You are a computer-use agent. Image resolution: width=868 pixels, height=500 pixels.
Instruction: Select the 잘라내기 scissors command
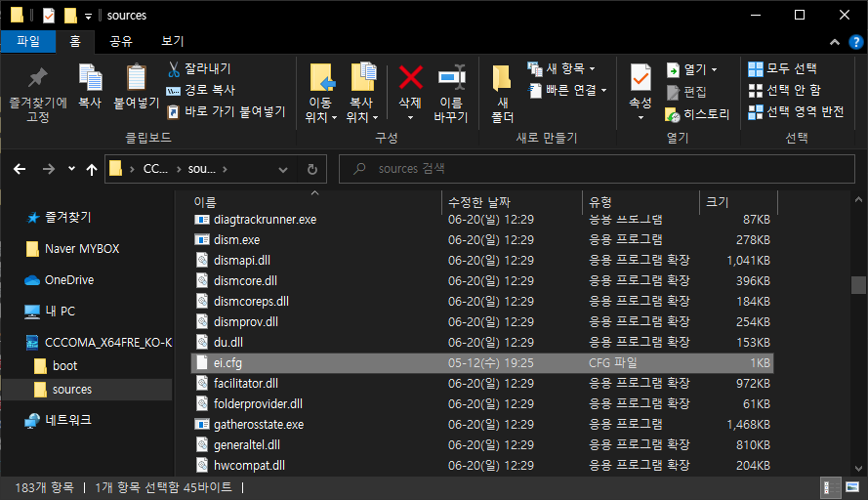199,68
